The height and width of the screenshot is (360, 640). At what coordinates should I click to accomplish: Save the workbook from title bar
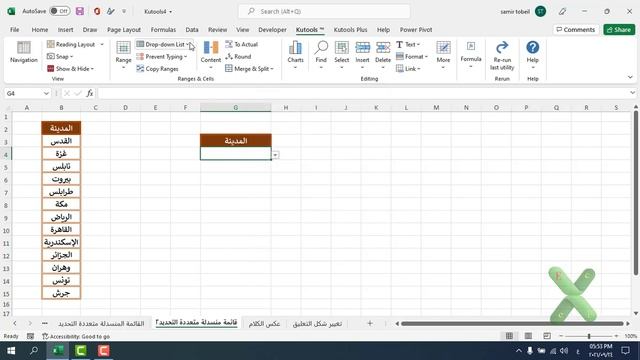[x=80, y=11]
